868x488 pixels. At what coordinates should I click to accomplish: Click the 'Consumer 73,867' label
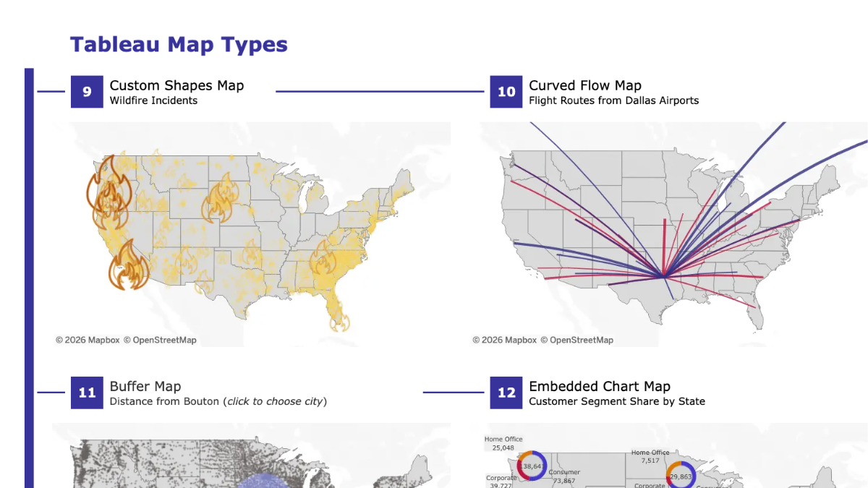(563, 476)
